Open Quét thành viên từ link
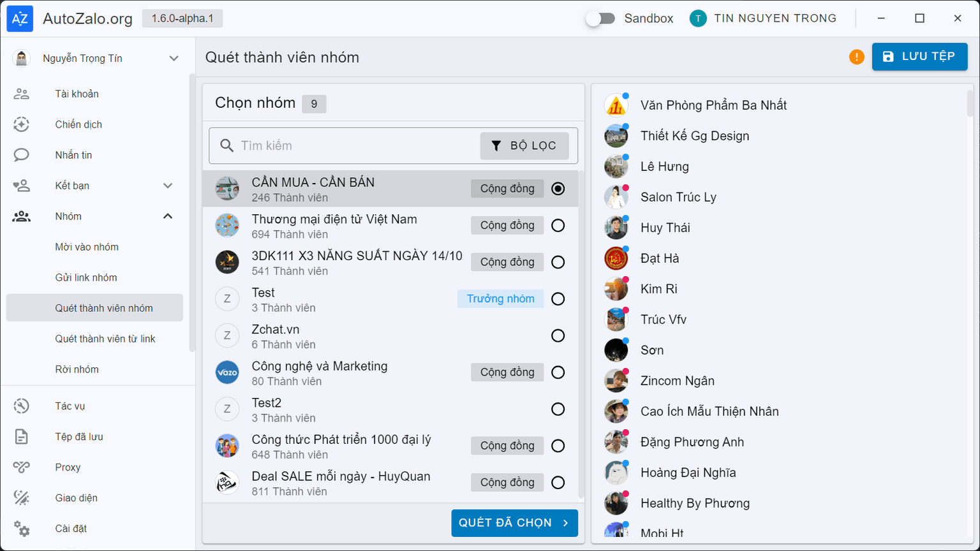This screenshot has height=551, width=980. click(105, 339)
